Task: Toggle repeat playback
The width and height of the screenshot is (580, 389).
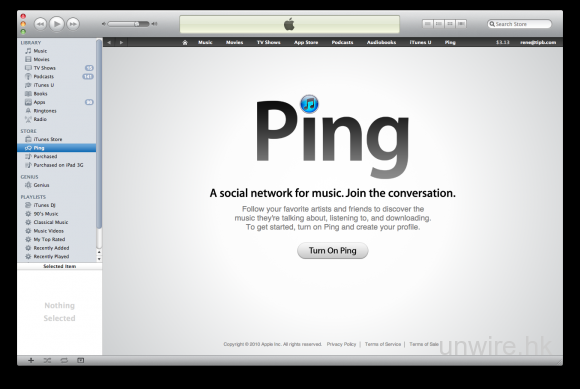Action: point(64,361)
